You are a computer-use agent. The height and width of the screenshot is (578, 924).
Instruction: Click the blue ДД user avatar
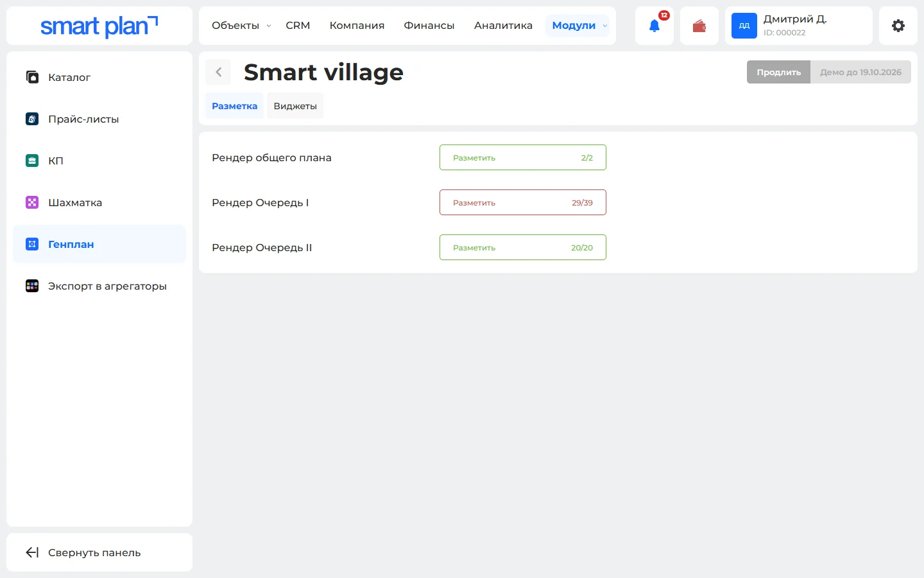click(x=744, y=26)
